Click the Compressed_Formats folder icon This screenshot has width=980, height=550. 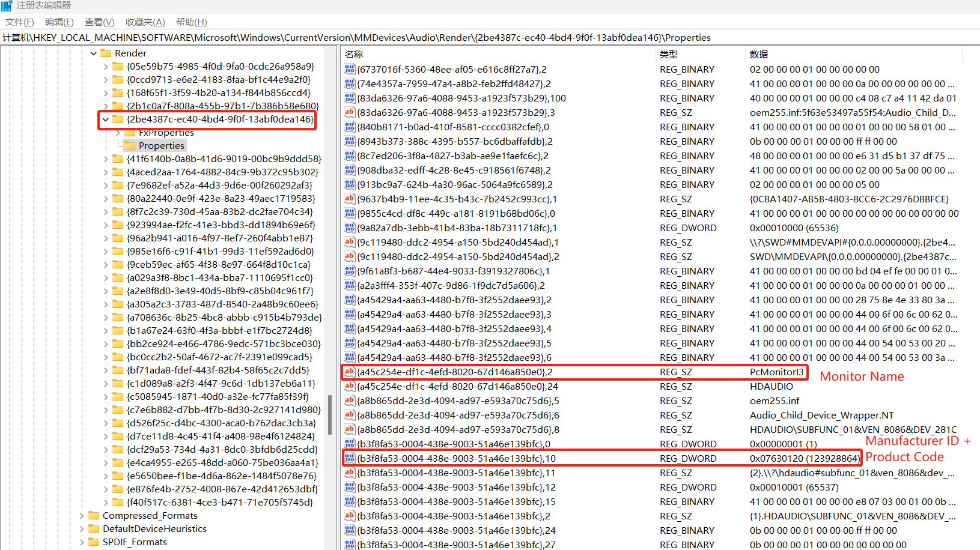tap(94, 515)
